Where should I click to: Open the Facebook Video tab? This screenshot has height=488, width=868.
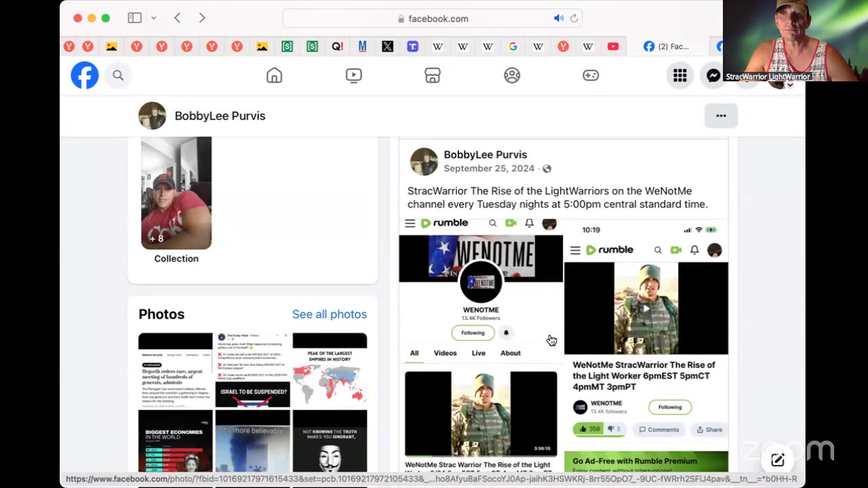[x=353, y=75]
